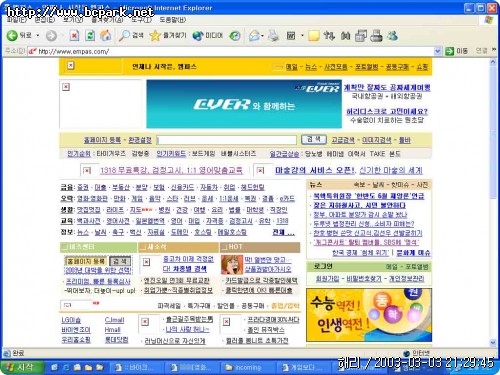The width and height of the screenshot is (500, 375).
Task: Open the 도구(T) menu
Action: coord(141,20)
